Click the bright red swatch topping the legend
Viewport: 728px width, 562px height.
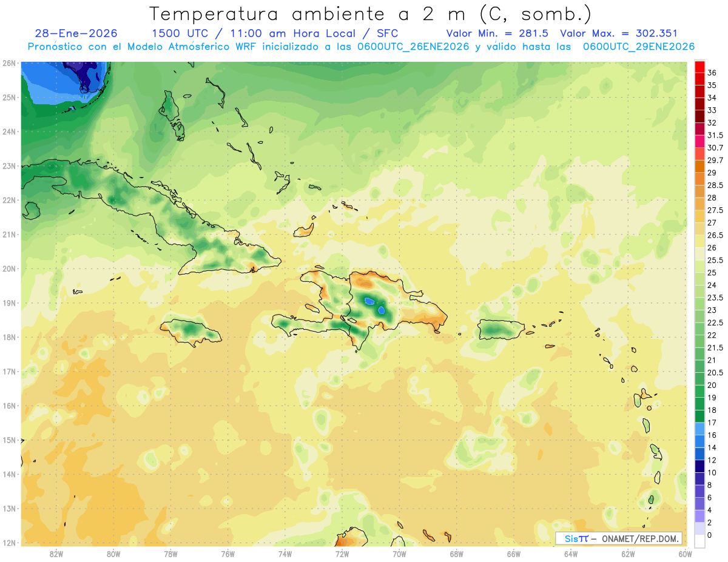tap(699, 66)
